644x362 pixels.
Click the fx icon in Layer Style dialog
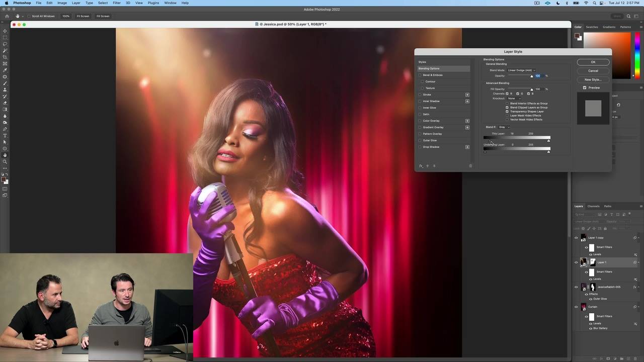coord(421,166)
